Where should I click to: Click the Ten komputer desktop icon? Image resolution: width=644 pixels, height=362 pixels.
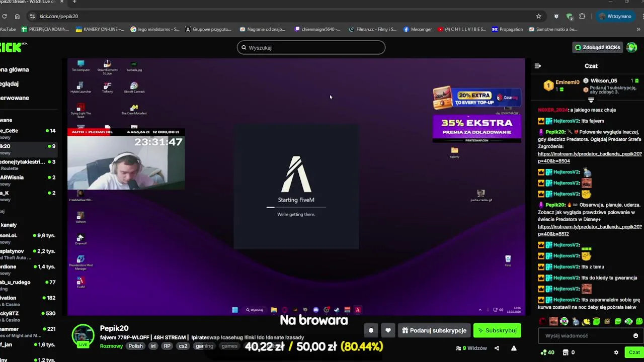pyautogui.click(x=80, y=66)
